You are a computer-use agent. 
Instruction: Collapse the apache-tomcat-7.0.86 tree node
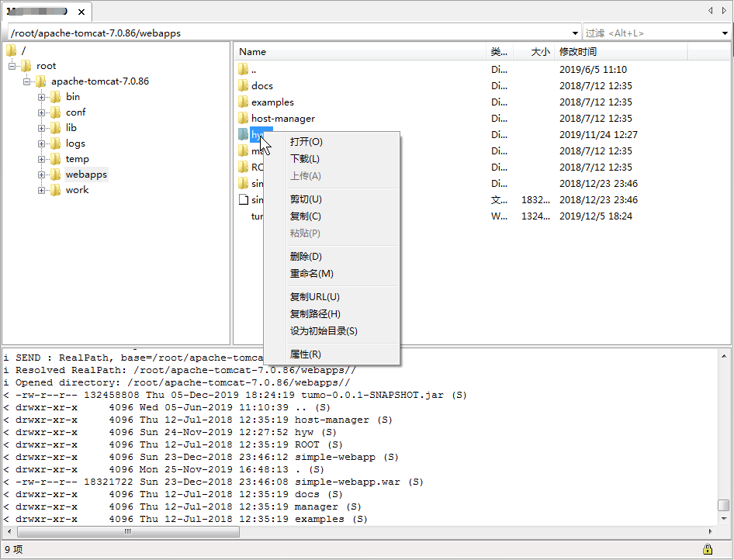tap(26, 81)
